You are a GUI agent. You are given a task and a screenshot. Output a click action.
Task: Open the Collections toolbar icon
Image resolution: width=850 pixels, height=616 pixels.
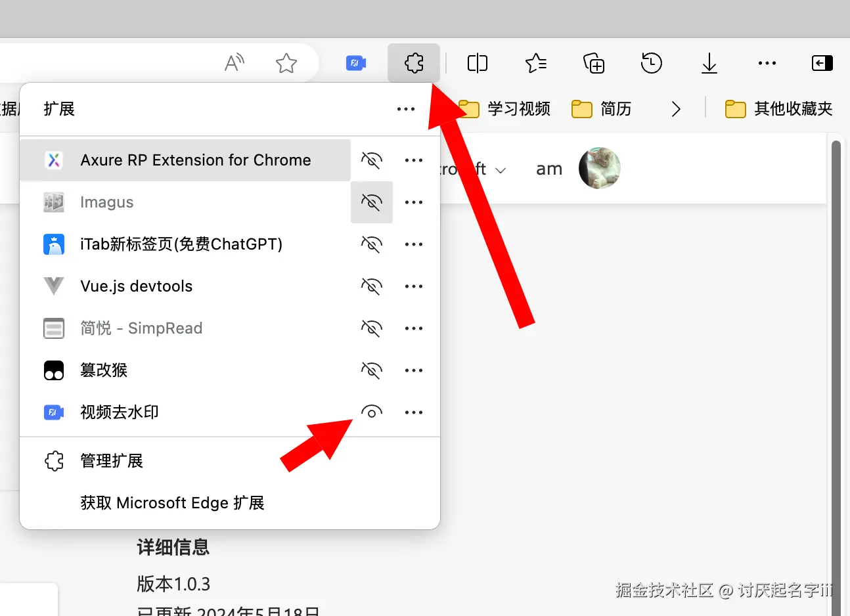594,63
